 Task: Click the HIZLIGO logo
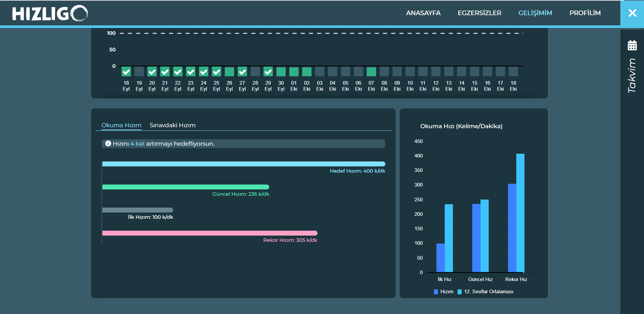coord(50,13)
